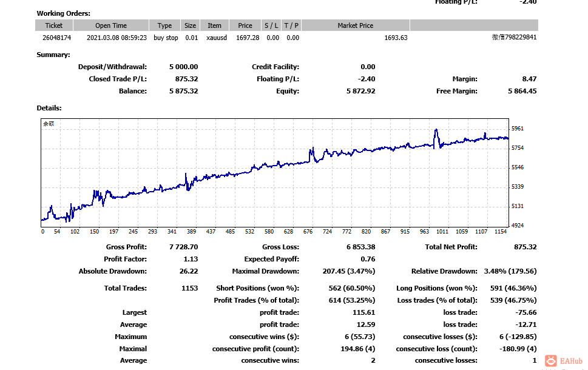Click the order price 1697.28
This screenshot has width=588, height=370.
click(248, 38)
